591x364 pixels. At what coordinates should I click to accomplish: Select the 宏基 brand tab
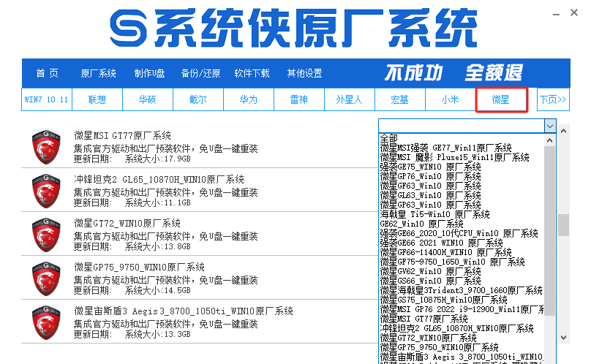(x=400, y=99)
